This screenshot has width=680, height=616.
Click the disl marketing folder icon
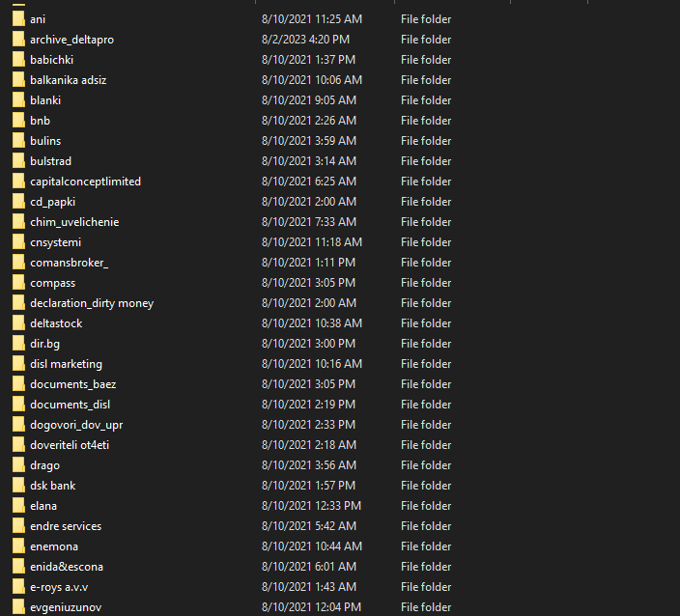click(x=18, y=364)
